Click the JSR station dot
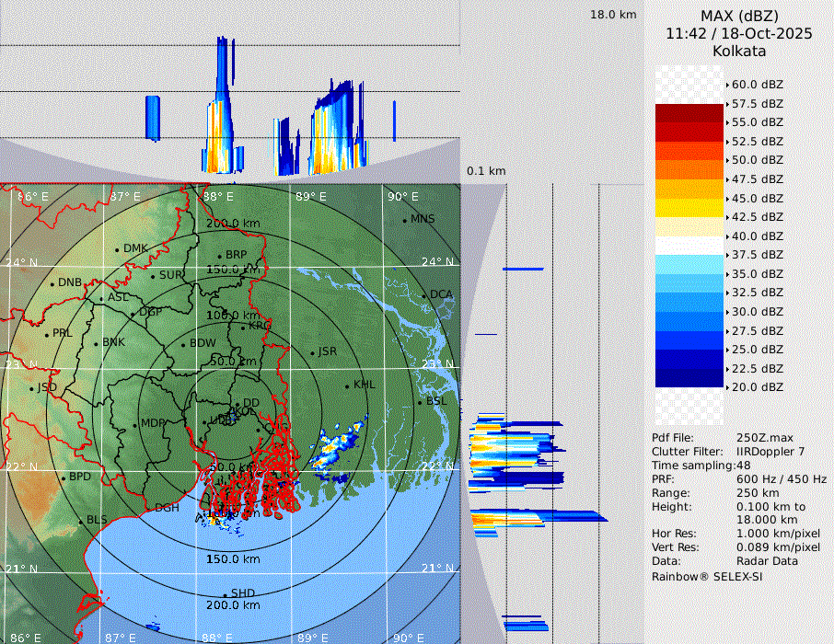 [x=312, y=352]
